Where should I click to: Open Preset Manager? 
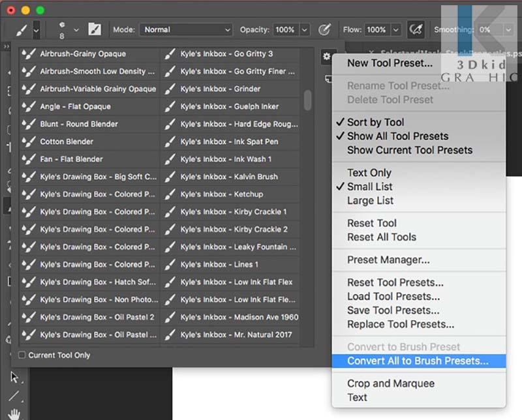point(419,260)
